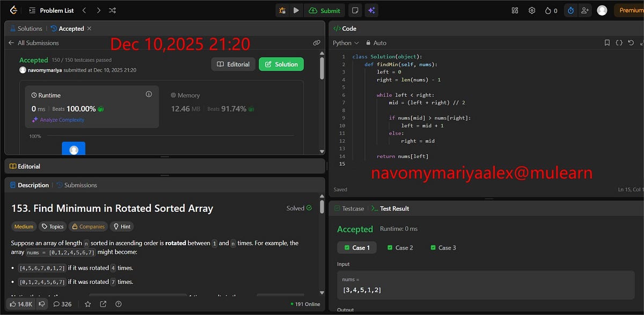Click the 191 Online indicator
Image resolution: width=644 pixels, height=315 pixels.
click(x=305, y=304)
